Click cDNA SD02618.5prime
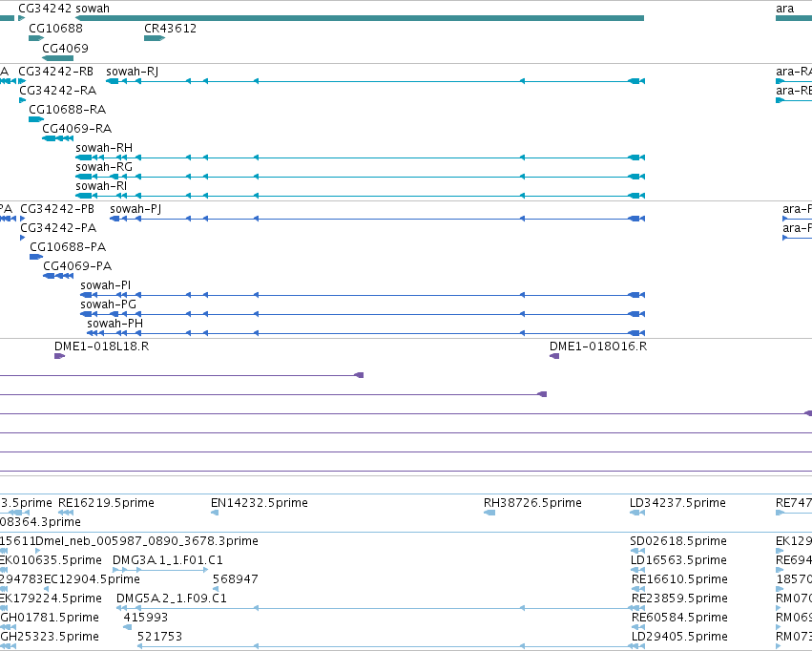 click(637, 551)
